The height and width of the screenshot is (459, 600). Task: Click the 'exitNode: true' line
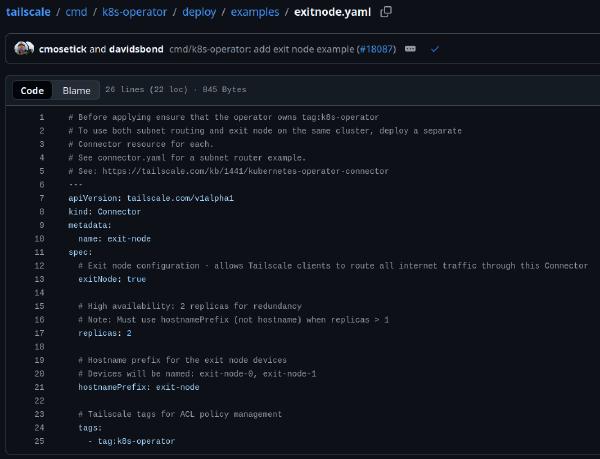(112, 279)
